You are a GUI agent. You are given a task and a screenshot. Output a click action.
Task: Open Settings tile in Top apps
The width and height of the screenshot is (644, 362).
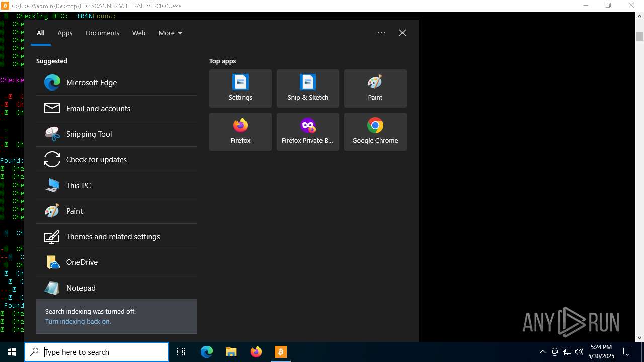(x=240, y=88)
